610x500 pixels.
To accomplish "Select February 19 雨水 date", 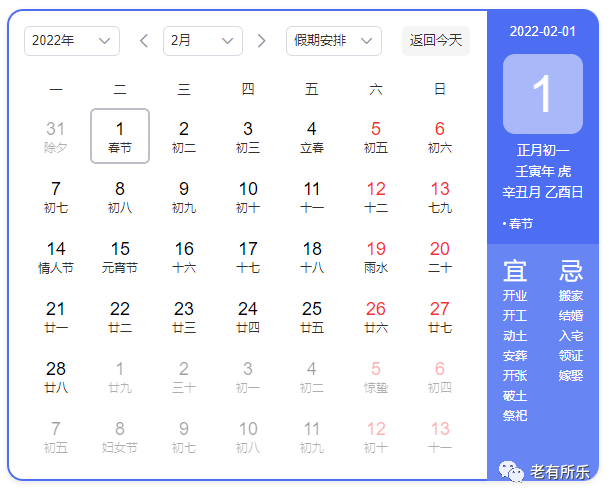I will tap(376, 257).
